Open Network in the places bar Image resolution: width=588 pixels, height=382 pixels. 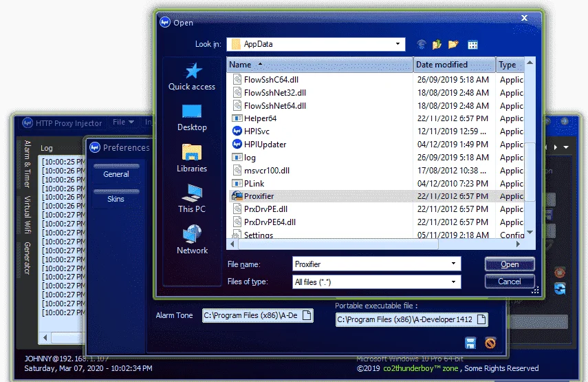192,240
